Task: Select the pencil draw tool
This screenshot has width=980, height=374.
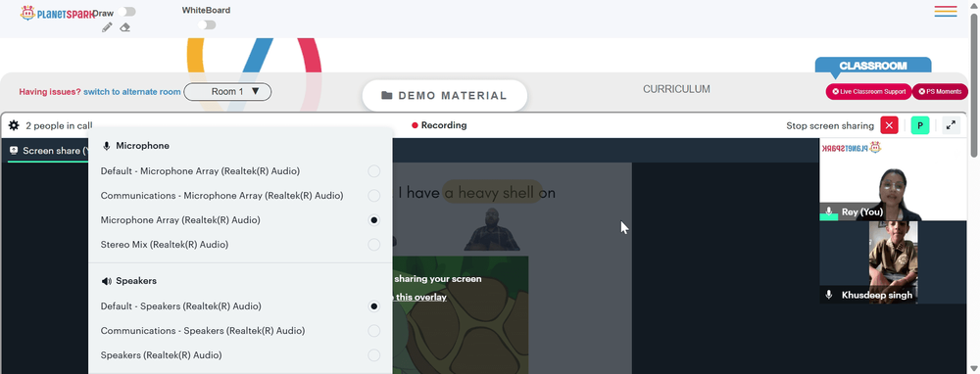Action: (x=107, y=27)
